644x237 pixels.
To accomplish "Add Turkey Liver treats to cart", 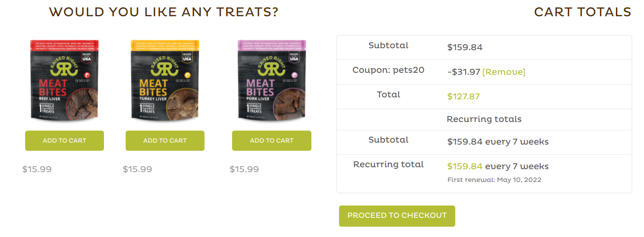I will [x=165, y=141].
